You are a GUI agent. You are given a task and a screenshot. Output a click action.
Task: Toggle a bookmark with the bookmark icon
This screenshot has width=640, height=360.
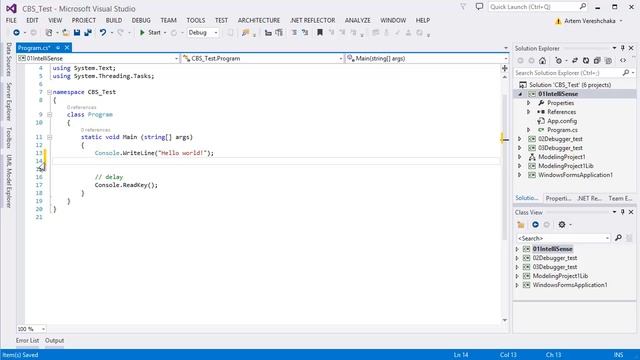[320, 33]
